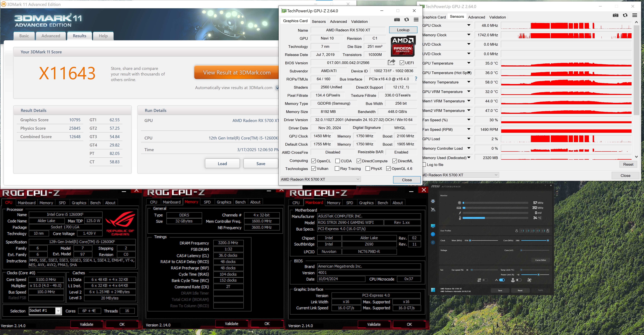Click the fan sync icon in Afterburner
644x335 pixels.
click(529, 280)
